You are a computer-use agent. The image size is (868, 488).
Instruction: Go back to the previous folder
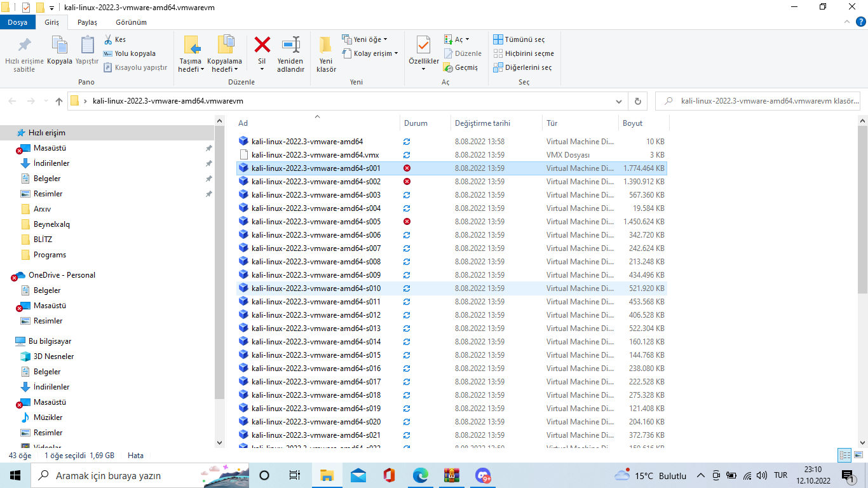click(x=13, y=101)
